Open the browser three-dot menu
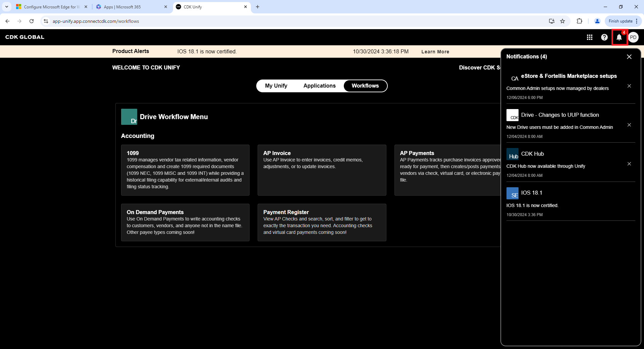This screenshot has width=644, height=349. 636,21
